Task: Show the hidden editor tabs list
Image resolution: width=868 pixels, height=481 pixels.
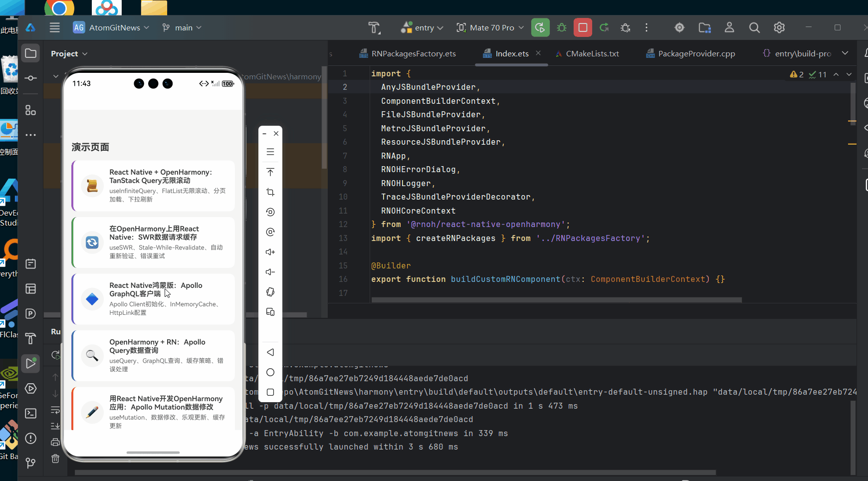Action: [x=845, y=53]
